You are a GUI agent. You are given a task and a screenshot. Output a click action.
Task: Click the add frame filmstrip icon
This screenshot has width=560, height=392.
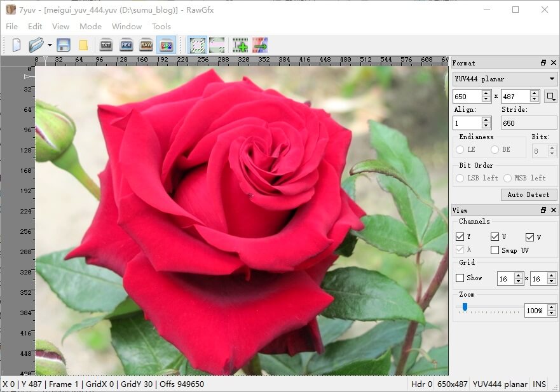click(x=240, y=45)
